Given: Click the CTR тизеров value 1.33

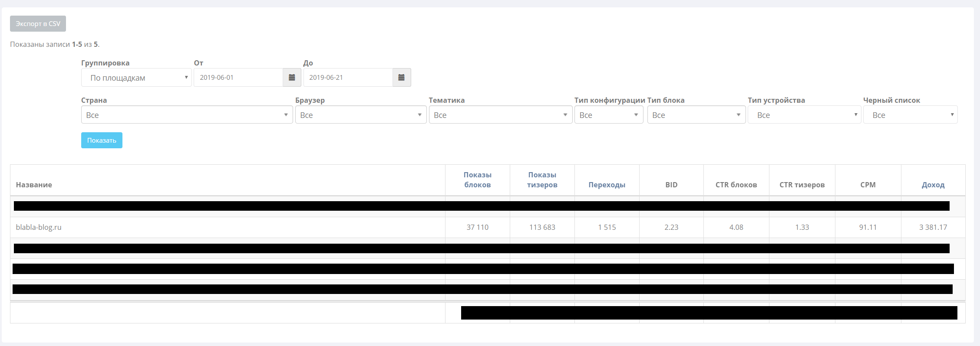Looking at the screenshot, I should 802,227.
